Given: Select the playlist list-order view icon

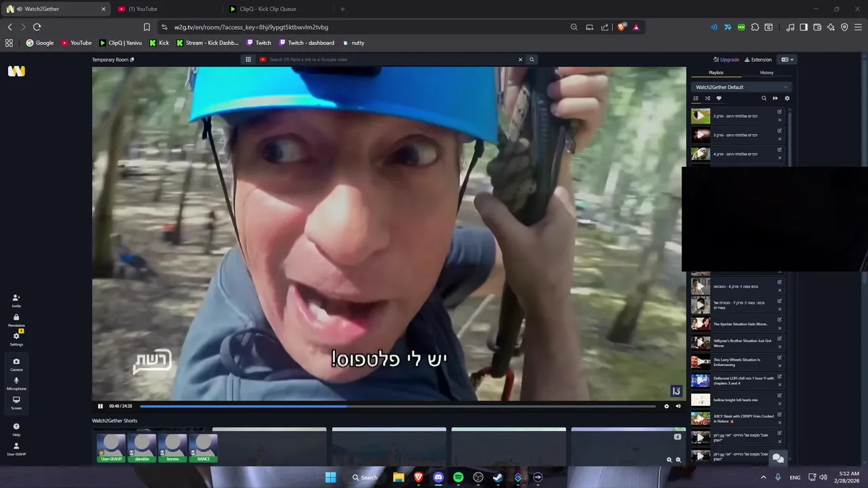Looking at the screenshot, I should 696,98.
